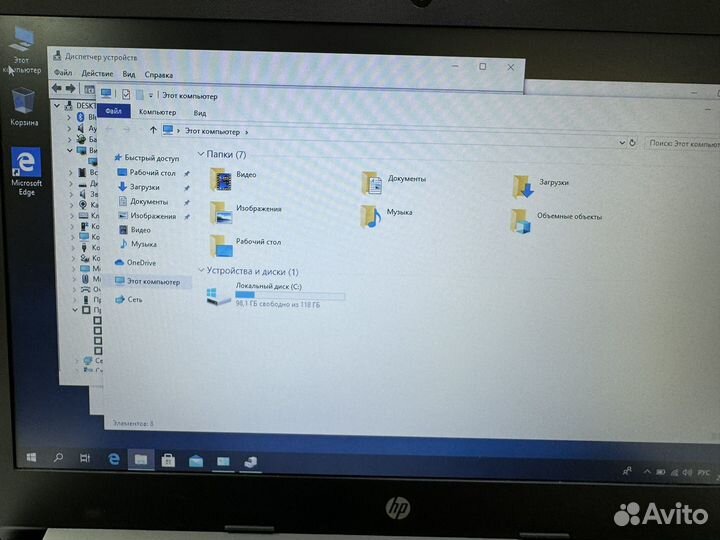Open the Этот компьютер desktop icon
This screenshot has height=540, width=720.
click(22, 50)
